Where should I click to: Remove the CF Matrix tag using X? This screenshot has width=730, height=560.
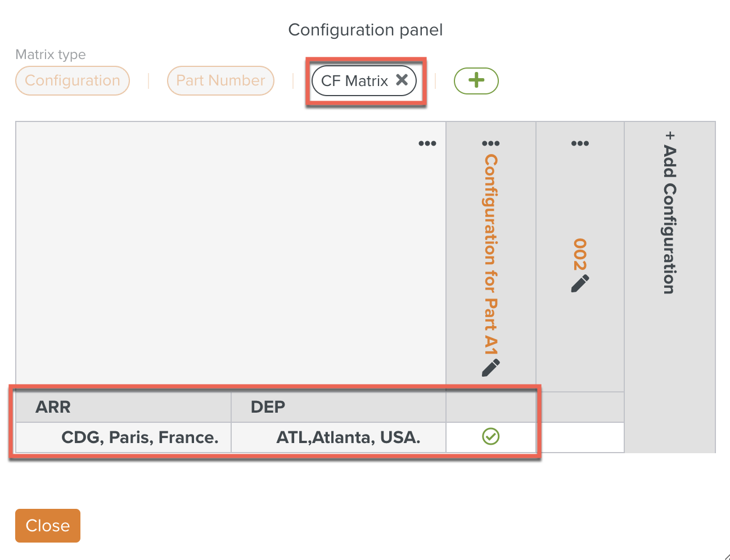(x=402, y=80)
